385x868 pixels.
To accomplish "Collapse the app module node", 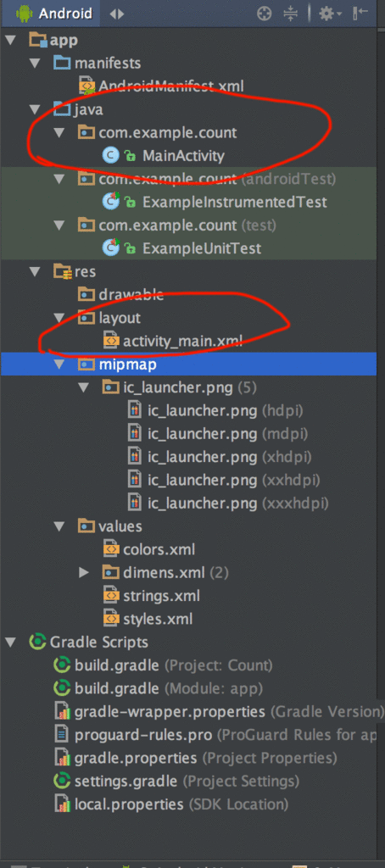I will pos(10,41).
